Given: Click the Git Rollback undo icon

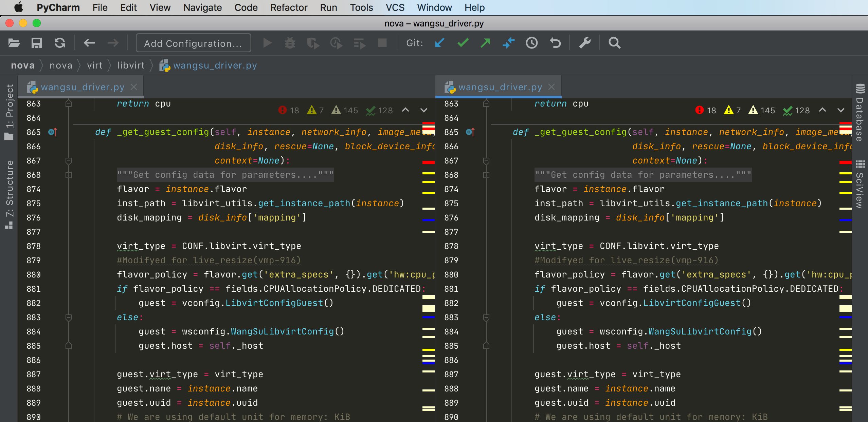Looking at the screenshot, I should click(x=555, y=43).
